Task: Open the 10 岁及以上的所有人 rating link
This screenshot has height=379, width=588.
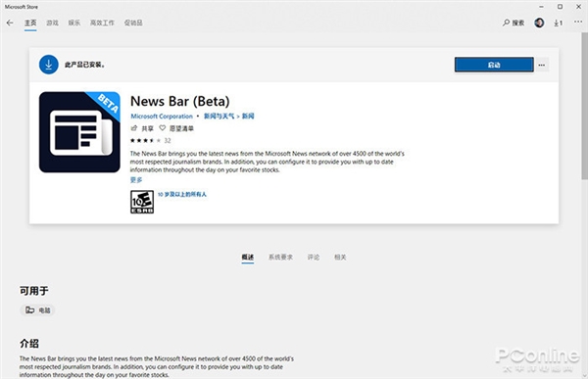Action: tap(182, 194)
